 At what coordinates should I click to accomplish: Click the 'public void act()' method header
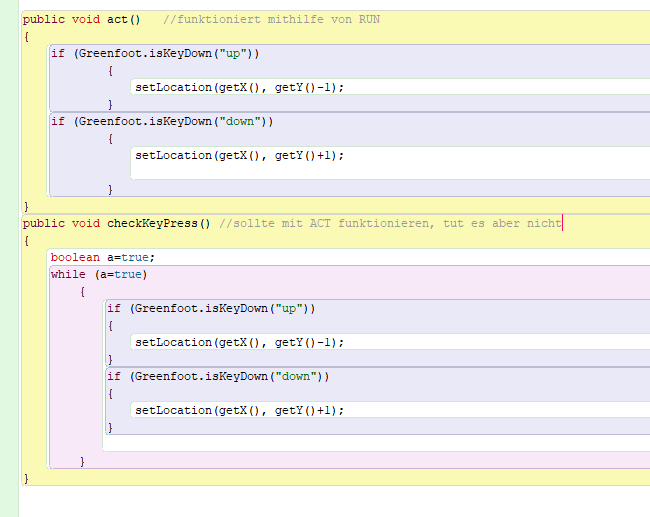tap(82, 19)
